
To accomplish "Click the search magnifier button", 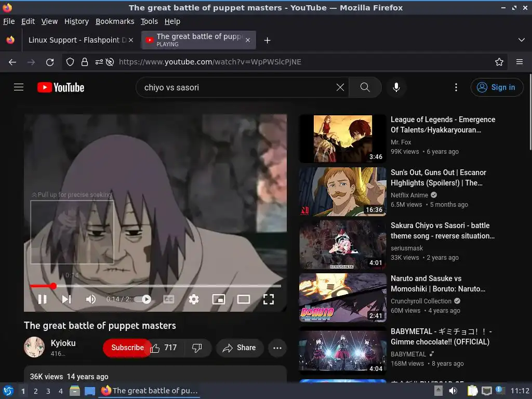I will pyautogui.click(x=365, y=87).
